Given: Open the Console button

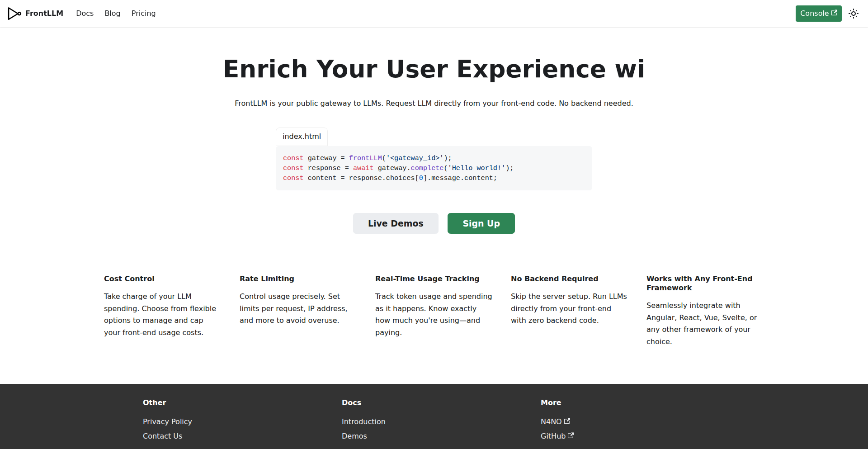Looking at the screenshot, I should (x=818, y=14).
